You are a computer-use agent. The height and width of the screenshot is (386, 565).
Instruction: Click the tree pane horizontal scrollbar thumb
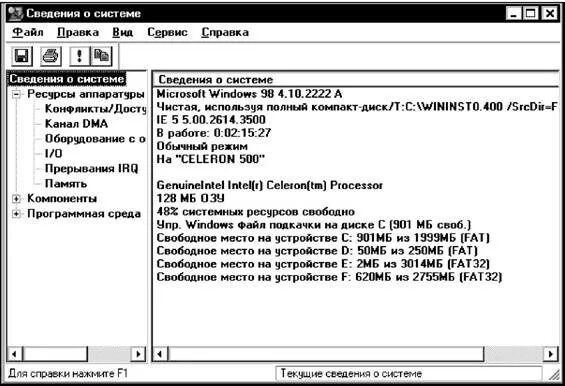click(55, 354)
